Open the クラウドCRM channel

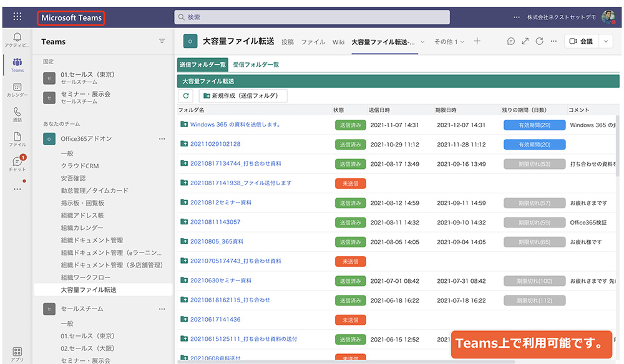[80, 166]
